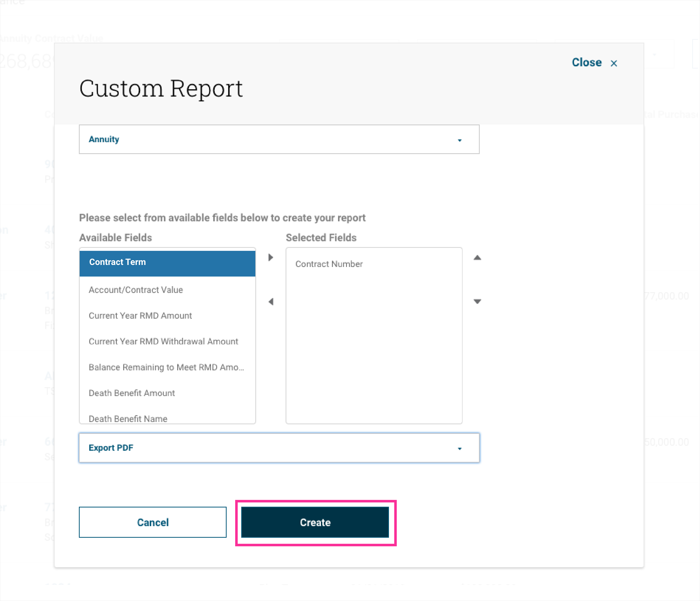This screenshot has width=700, height=601.
Task: Click the Close text link
Action: [587, 63]
